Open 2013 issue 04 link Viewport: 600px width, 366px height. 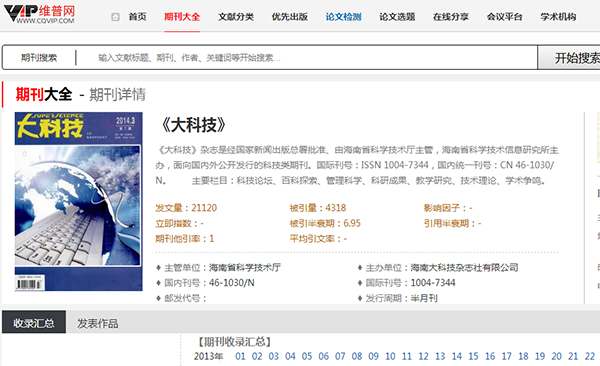coord(290,356)
